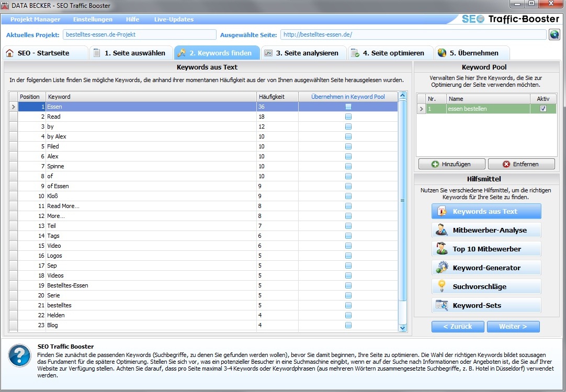Click the keyword list scrollbar thumb
The width and height of the screenshot is (566, 392).
click(402, 201)
